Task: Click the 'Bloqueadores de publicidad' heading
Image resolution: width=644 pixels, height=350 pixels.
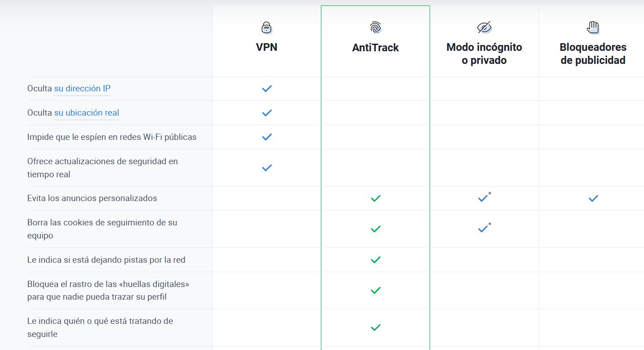Action: (593, 54)
